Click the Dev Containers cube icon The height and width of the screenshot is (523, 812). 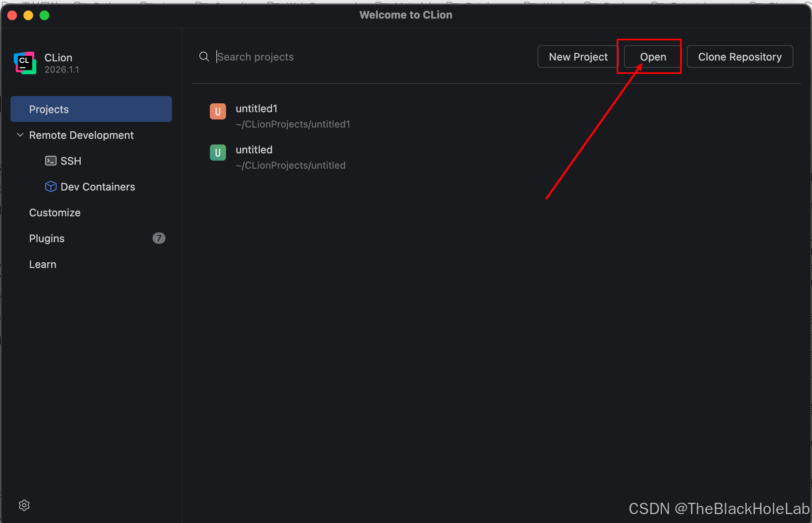(x=50, y=186)
